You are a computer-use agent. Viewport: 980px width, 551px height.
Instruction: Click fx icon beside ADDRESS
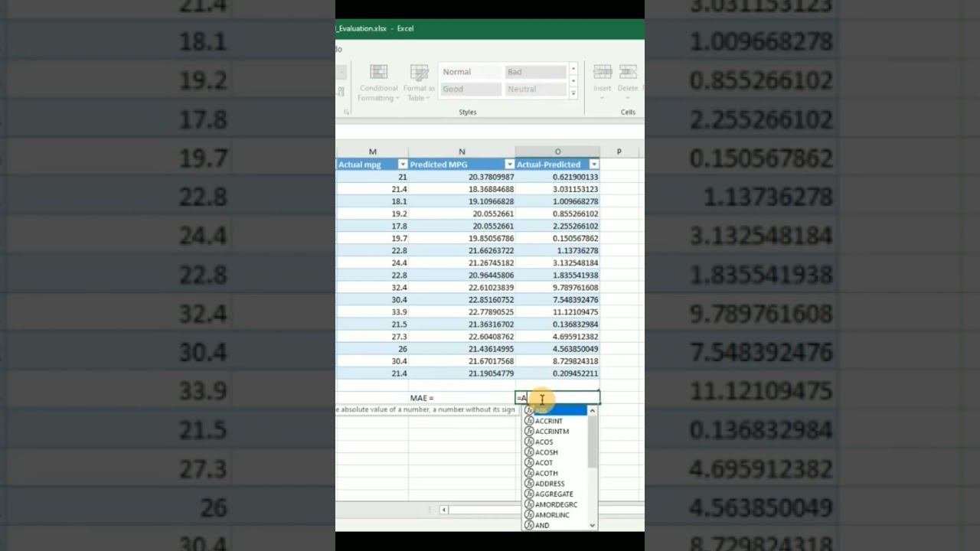pos(529,484)
